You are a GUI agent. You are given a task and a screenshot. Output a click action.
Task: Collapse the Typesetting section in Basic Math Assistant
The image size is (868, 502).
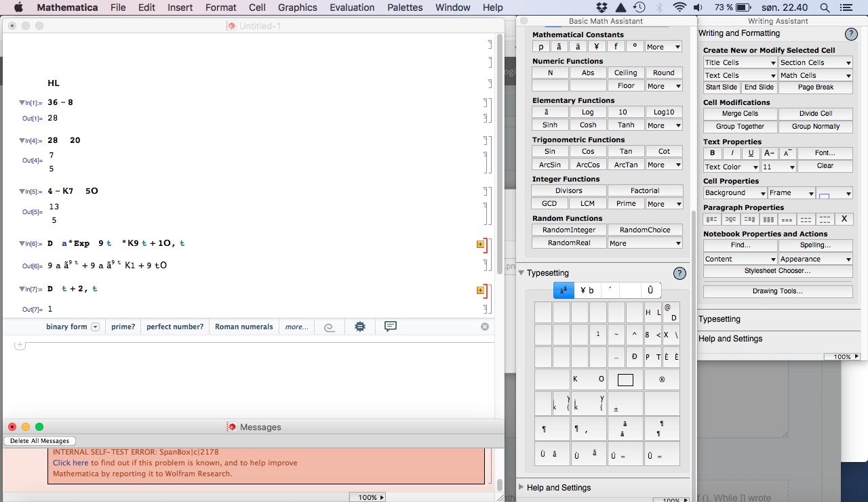[x=521, y=273]
